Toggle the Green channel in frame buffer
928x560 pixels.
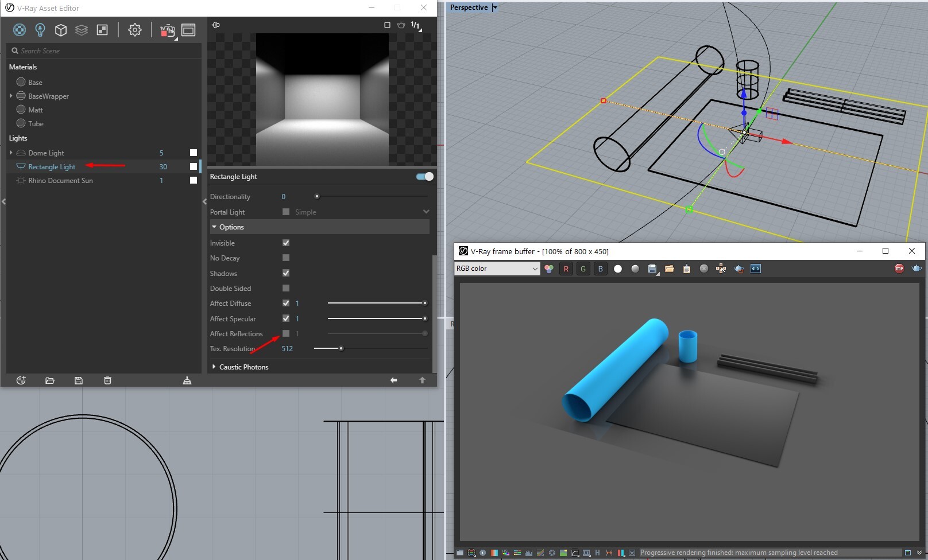pos(583,269)
